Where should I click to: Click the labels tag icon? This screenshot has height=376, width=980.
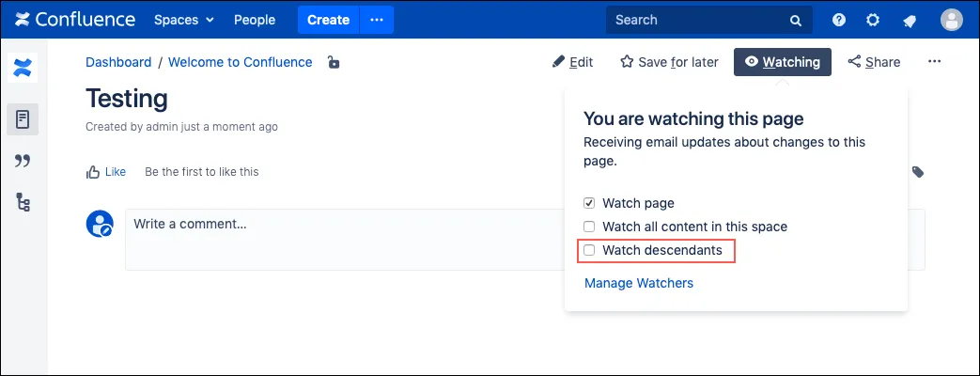pyautogui.click(x=917, y=172)
